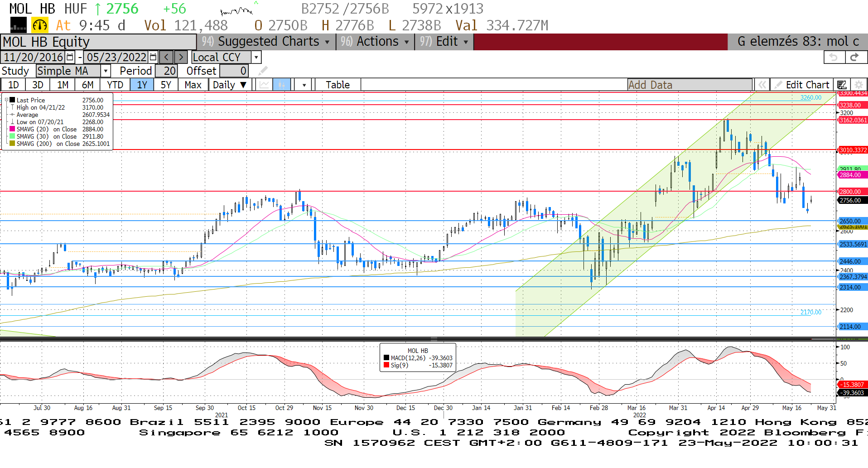Open the Edit menu
868x468 pixels.
[x=444, y=41]
